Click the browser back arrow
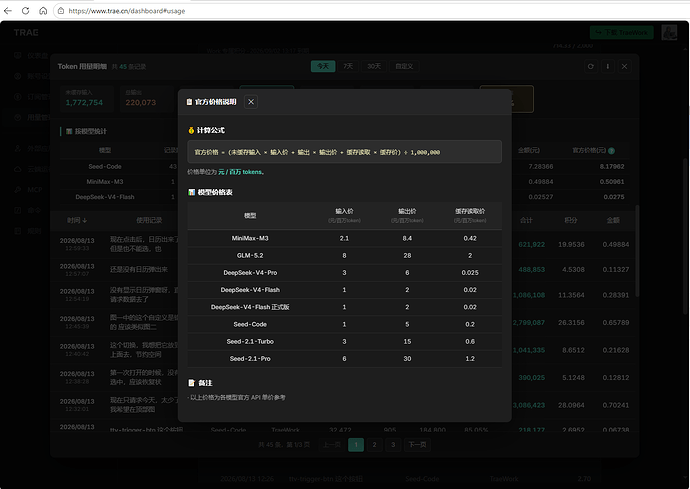 [x=8, y=11]
